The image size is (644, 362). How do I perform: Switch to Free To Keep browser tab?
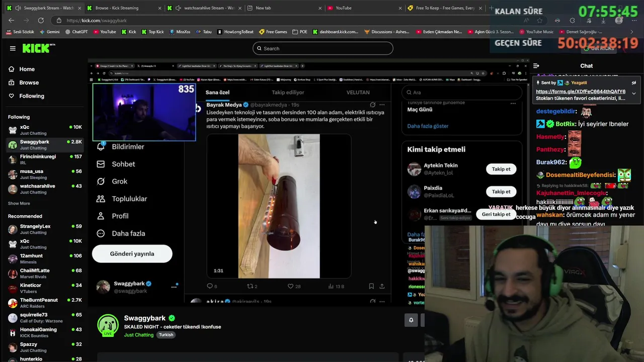point(445,8)
